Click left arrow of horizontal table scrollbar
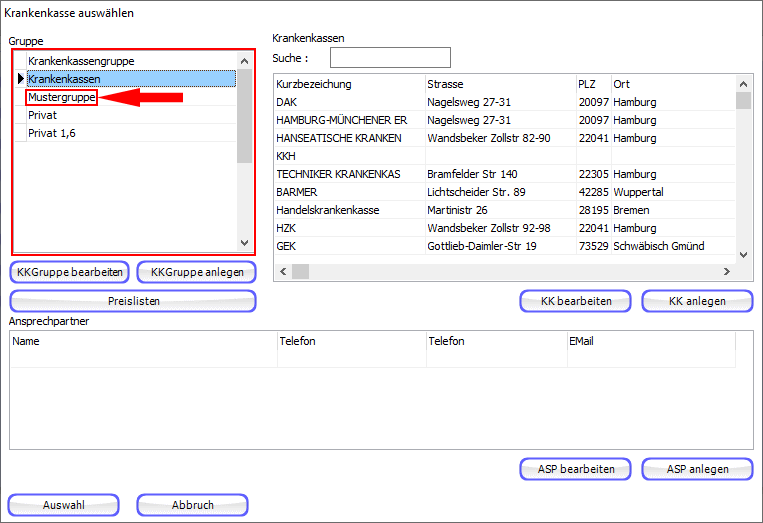The width and height of the screenshot is (763, 523). pyautogui.click(x=283, y=272)
